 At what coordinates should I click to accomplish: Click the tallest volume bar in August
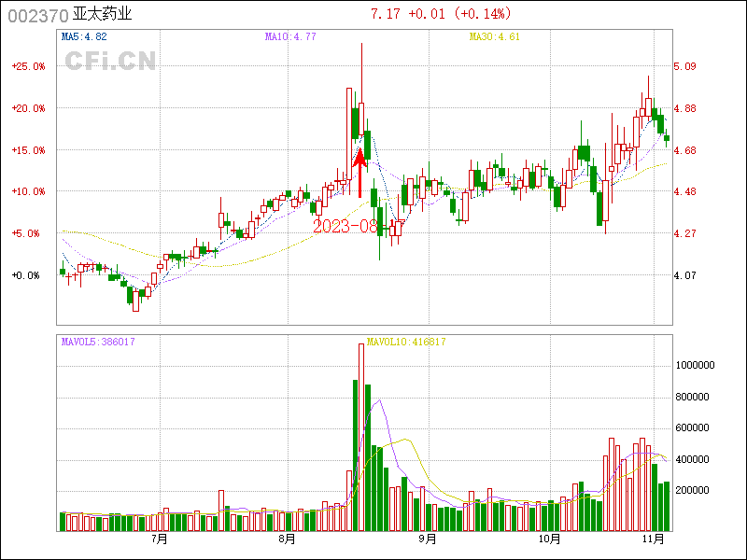pyautogui.click(x=361, y=437)
